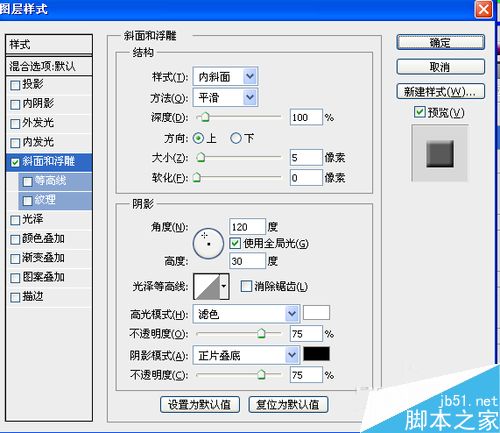Select the 下 down direction radio button
This screenshot has width=500, height=433.
coord(236,138)
